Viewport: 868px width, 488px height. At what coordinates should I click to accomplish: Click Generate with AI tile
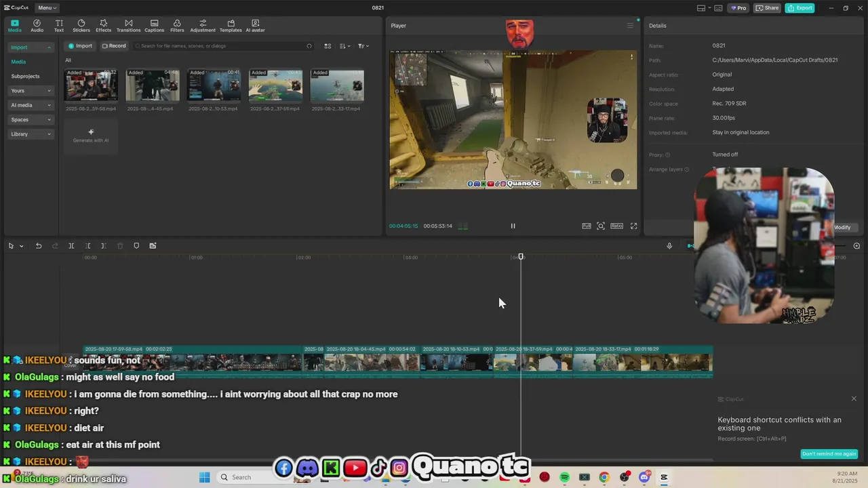click(91, 136)
